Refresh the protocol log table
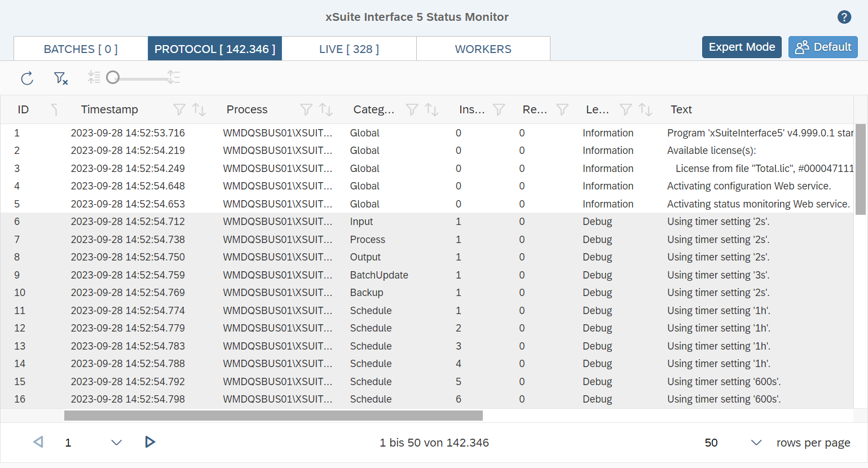Screen dimensions: 868x468 pos(27,78)
